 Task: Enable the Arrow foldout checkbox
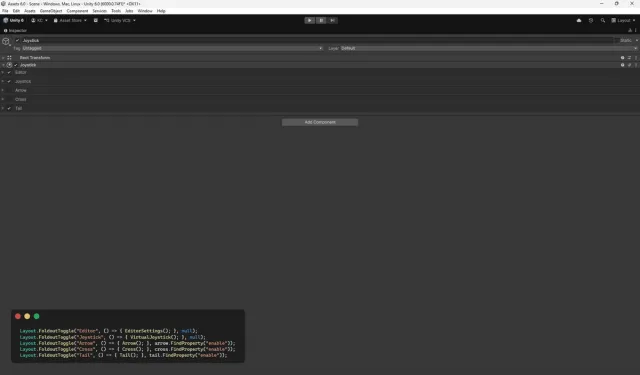pyautogui.click(x=9, y=91)
